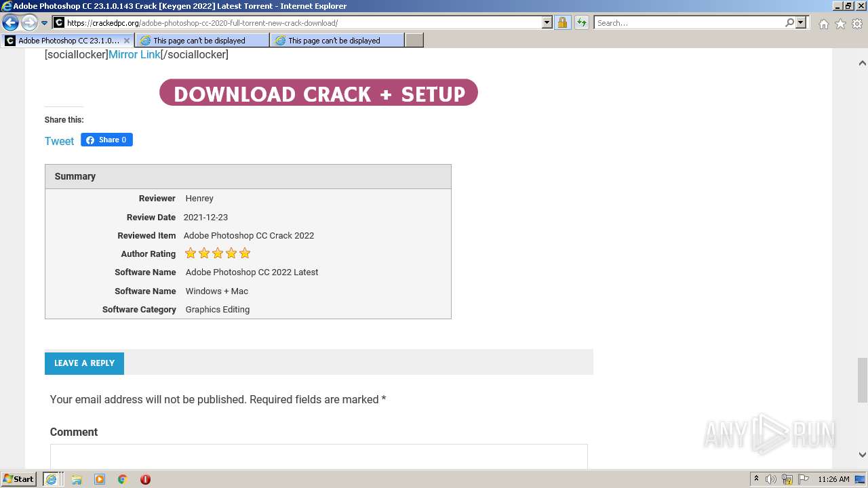Click inside the Comment text area

tap(319, 456)
